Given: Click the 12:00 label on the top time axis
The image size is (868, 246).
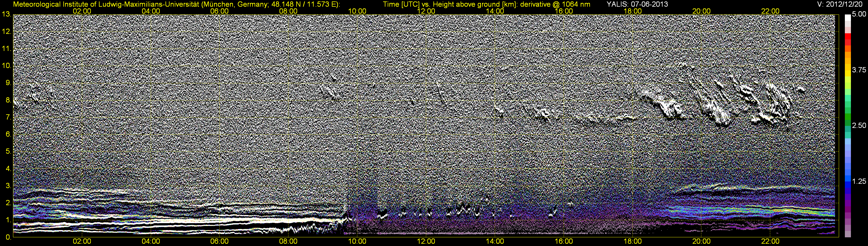Looking at the screenshot, I should pos(426,11).
